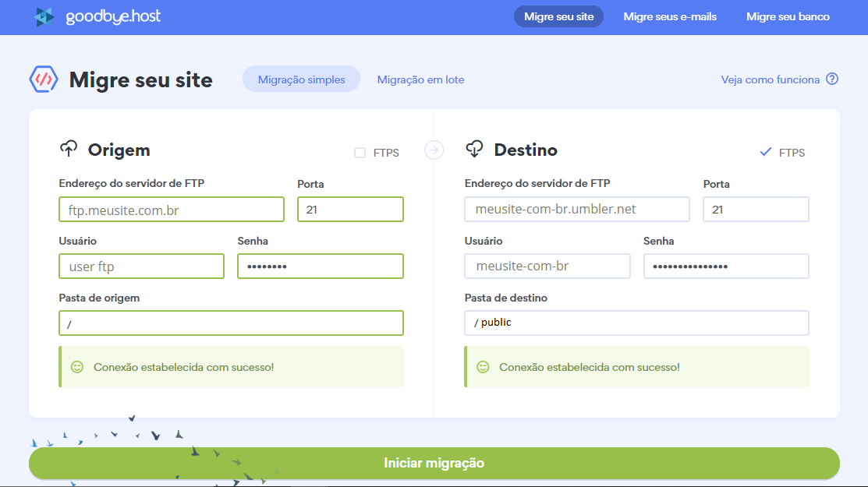The width and height of the screenshot is (868, 487).
Task: Click the Origem cloud upload icon
Action: coord(69,150)
